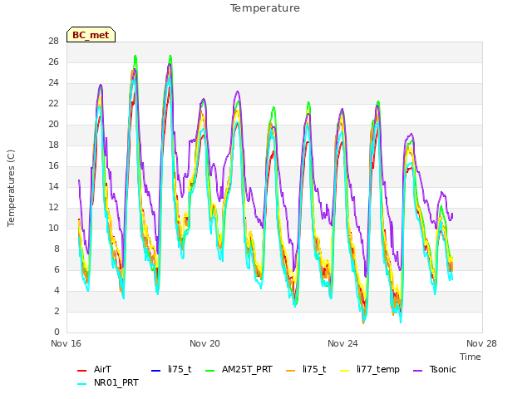Click the 20 y-axis tick label

pyautogui.click(x=53, y=125)
